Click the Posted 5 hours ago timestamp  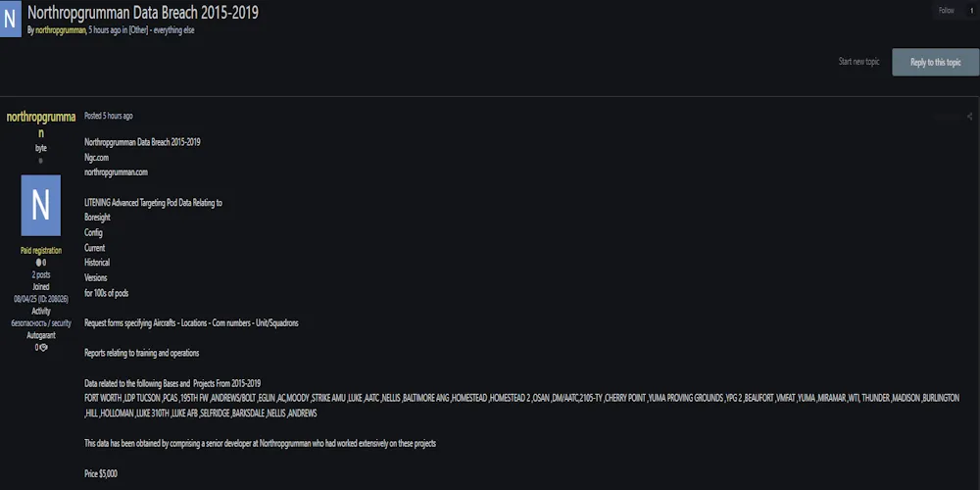pyautogui.click(x=109, y=116)
